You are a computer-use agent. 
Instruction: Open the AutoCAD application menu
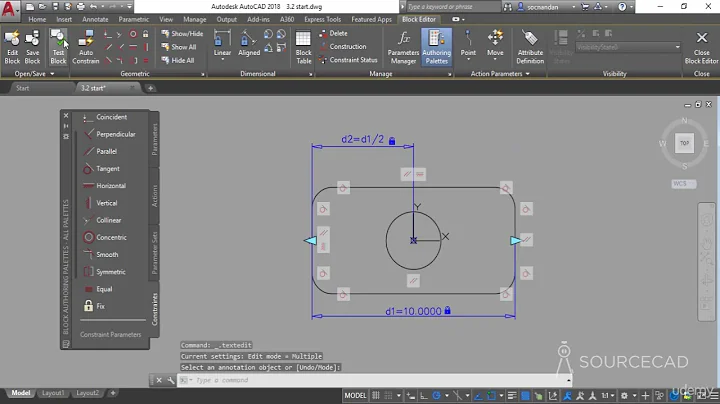pyautogui.click(x=9, y=8)
